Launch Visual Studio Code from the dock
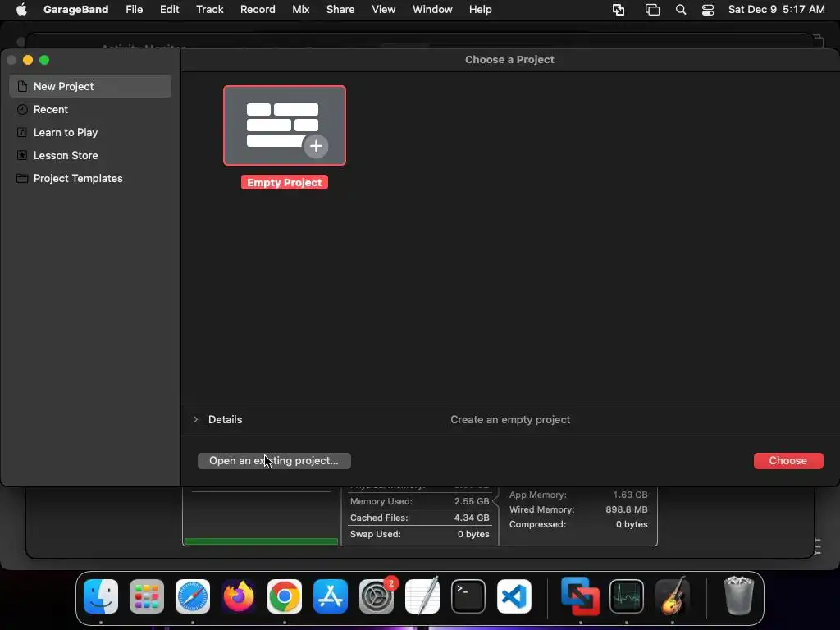 [514, 596]
